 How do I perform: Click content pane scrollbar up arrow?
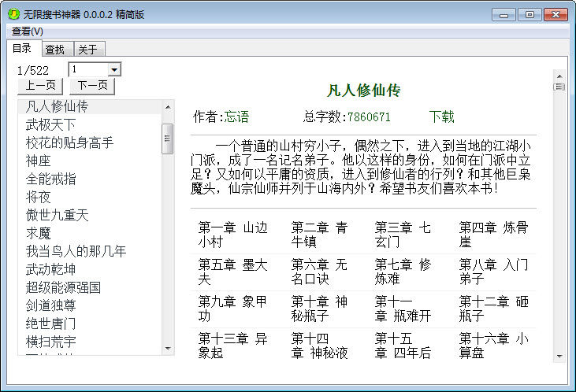[x=559, y=76]
